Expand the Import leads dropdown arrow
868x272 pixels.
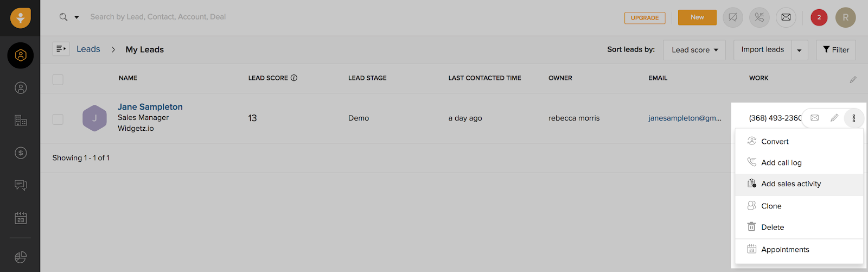(799, 50)
